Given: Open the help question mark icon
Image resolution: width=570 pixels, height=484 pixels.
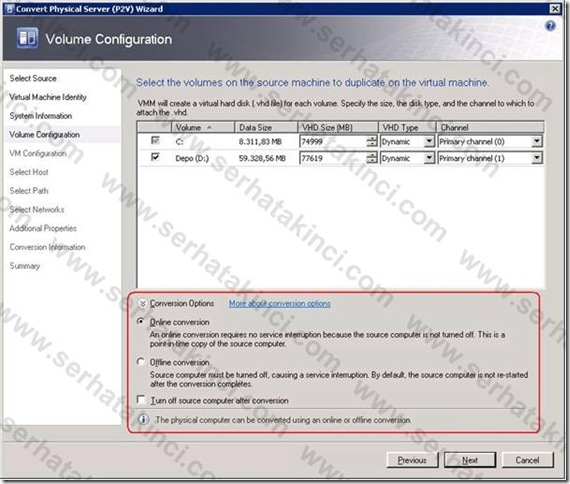Looking at the screenshot, I should point(550,26).
